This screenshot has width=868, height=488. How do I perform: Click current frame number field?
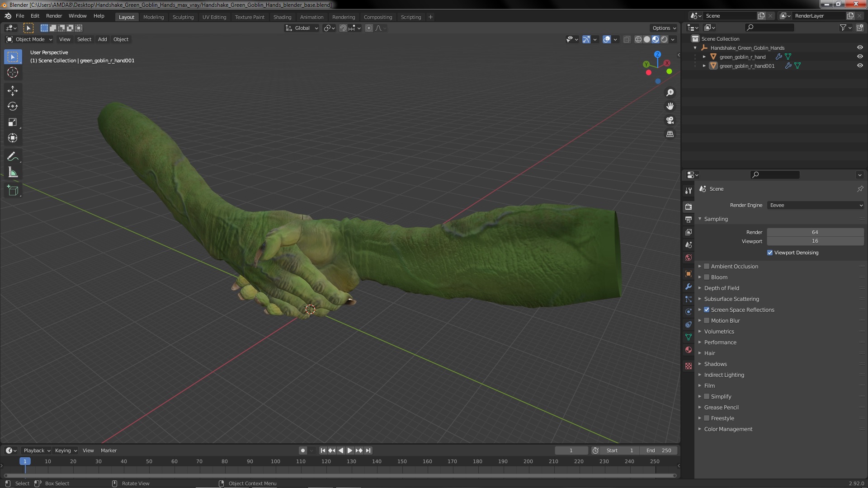pos(571,450)
